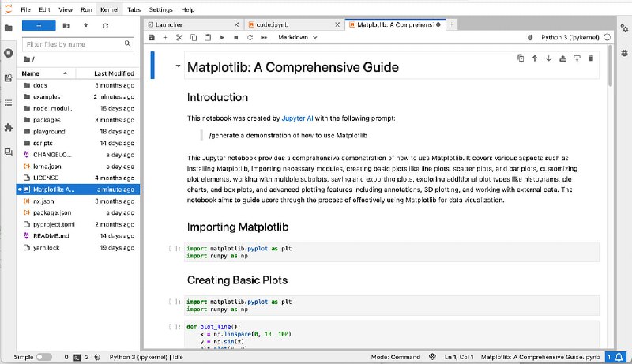632x364 pixels.
Task: Duplicate the cell using the cell toolbar
Action: click(x=521, y=58)
